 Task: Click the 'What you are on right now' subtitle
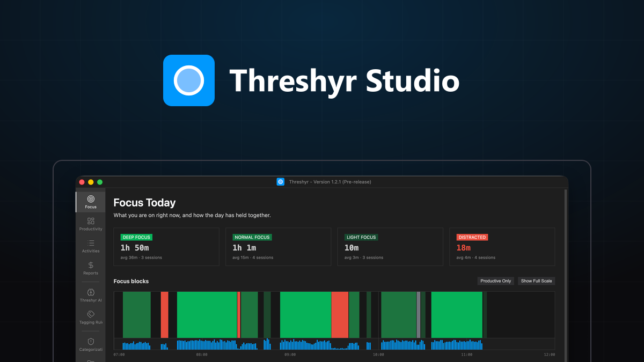(192, 216)
